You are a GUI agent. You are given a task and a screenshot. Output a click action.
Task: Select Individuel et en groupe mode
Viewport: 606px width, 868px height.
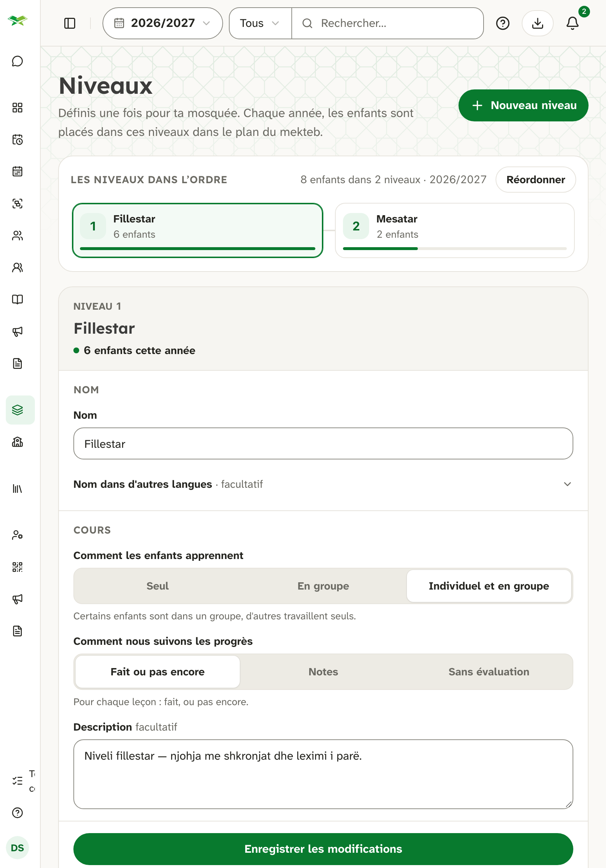tap(489, 586)
